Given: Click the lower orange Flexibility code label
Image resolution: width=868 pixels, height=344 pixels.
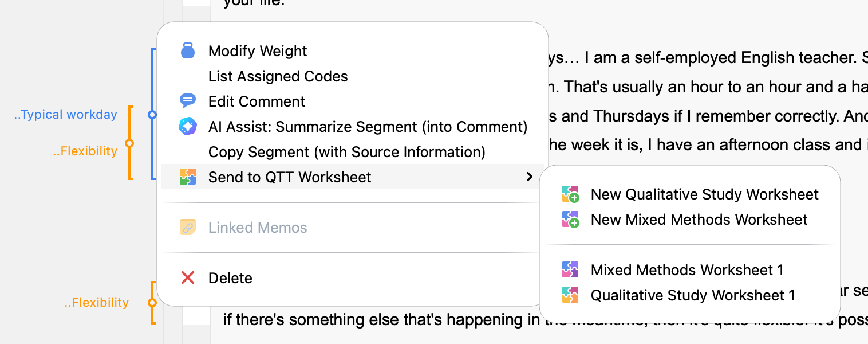Looking at the screenshot, I should (96, 303).
